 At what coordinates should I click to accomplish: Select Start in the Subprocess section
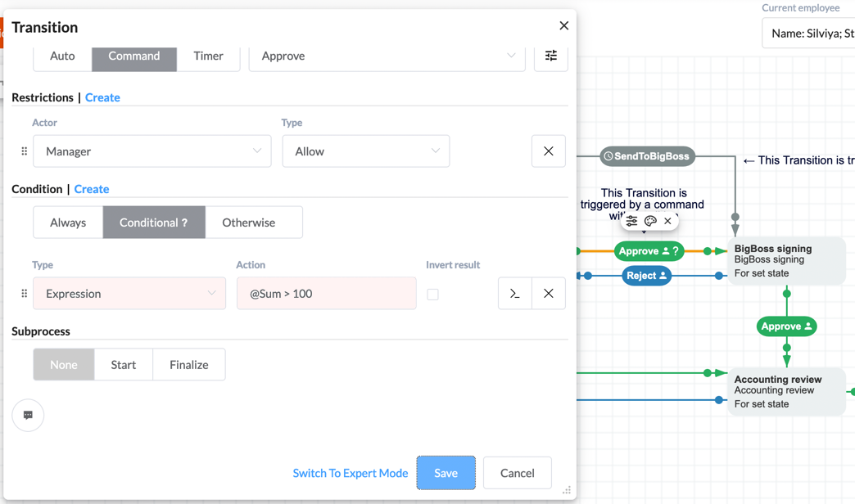[x=123, y=364]
